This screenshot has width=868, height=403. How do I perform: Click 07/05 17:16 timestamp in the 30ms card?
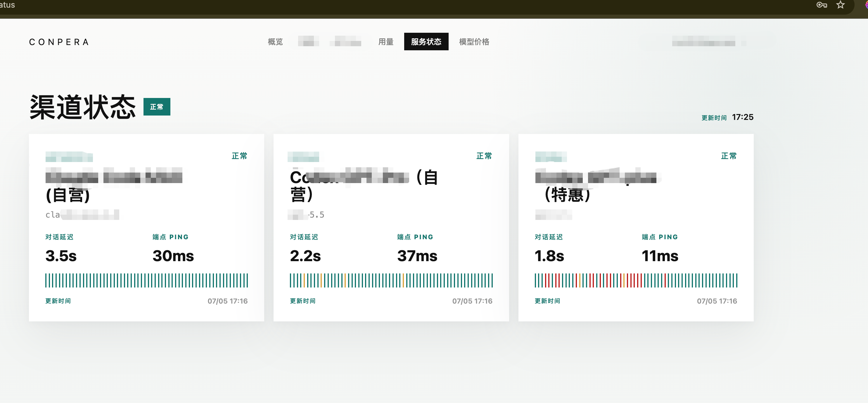pyautogui.click(x=227, y=301)
